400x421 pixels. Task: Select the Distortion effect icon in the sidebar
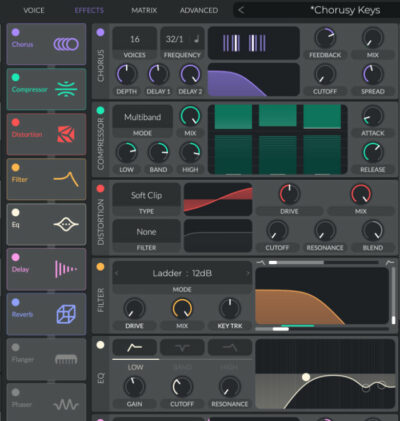(66, 134)
